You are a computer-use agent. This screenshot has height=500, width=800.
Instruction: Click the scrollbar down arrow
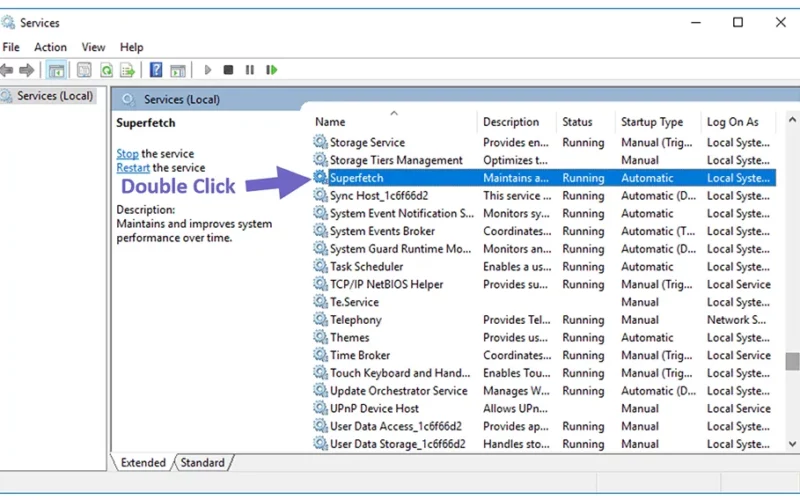tap(792, 444)
